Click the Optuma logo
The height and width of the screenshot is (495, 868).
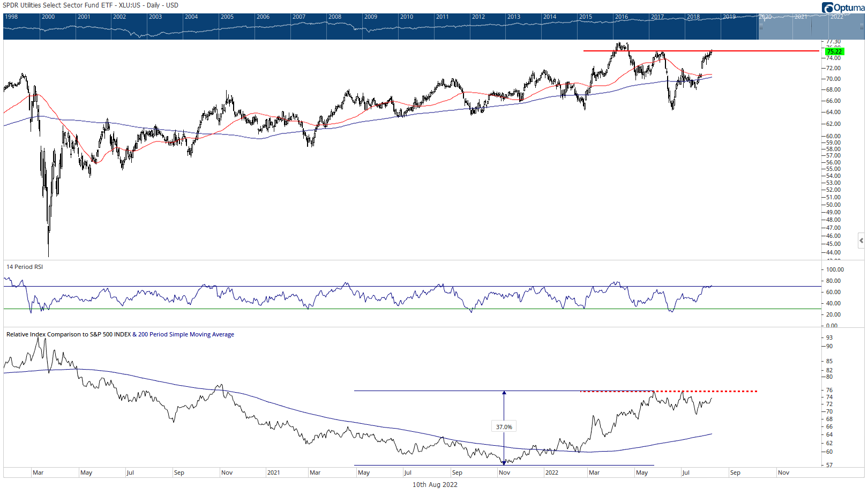pos(843,7)
